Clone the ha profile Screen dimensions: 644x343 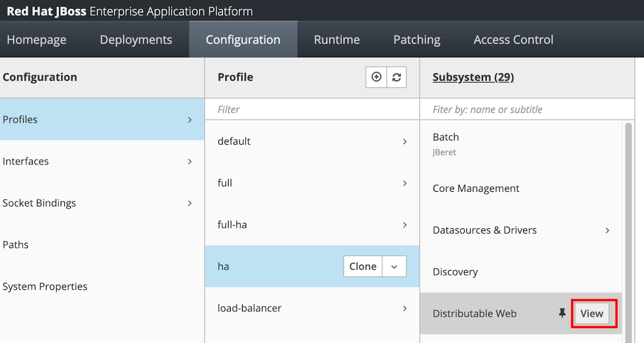(x=363, y=266)
